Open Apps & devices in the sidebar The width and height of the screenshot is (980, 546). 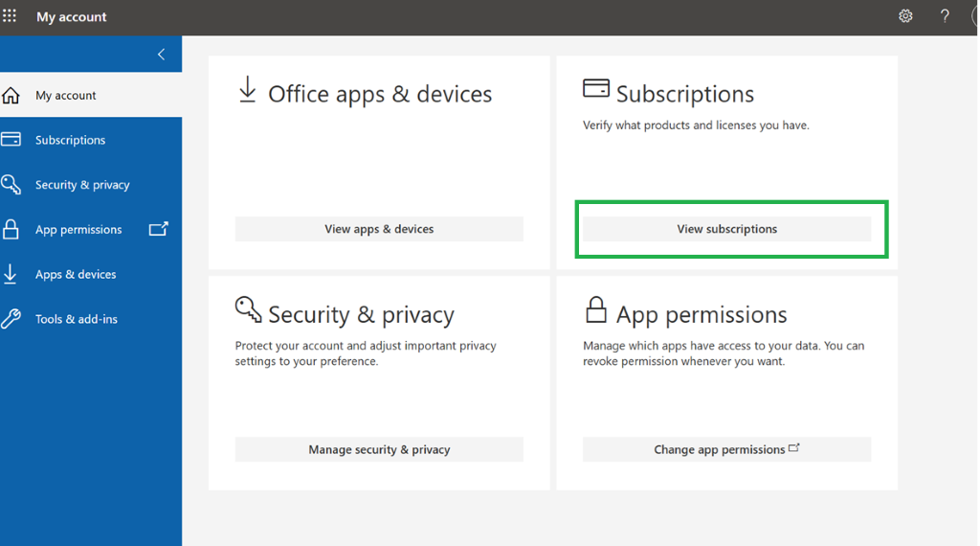click(x=91, y=274)
